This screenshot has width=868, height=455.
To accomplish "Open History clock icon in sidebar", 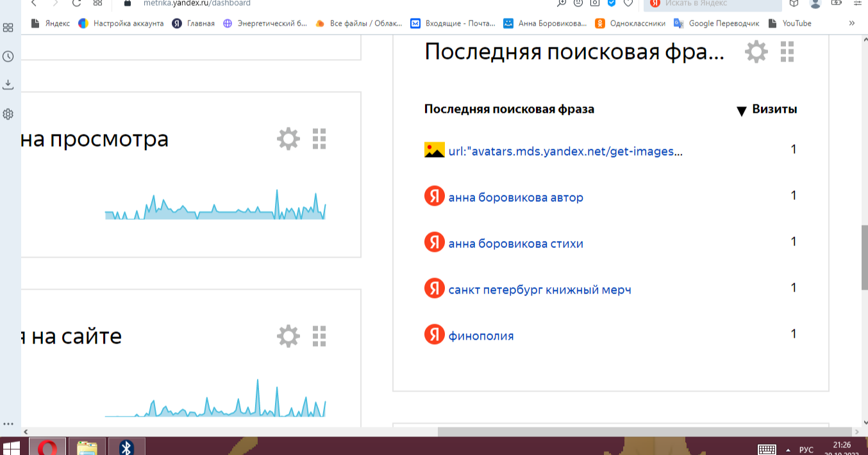I will (x=8, y=56).
